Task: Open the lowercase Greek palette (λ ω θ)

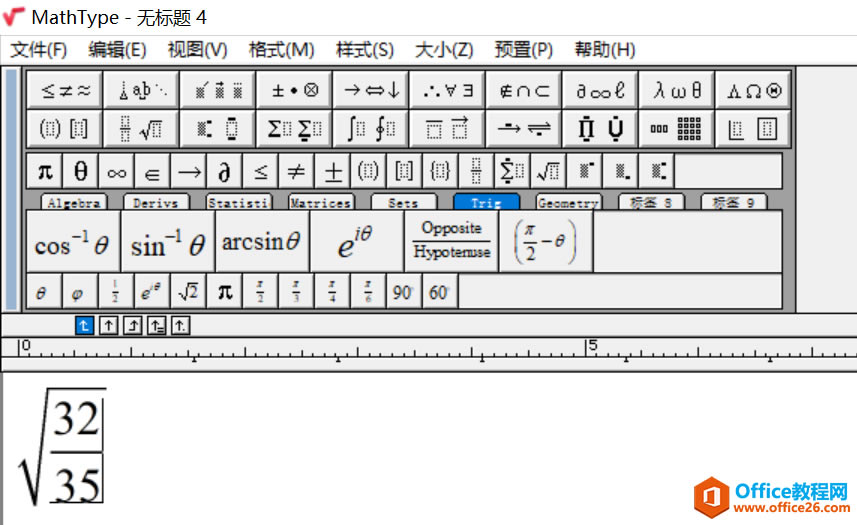Action: (677, 90)
